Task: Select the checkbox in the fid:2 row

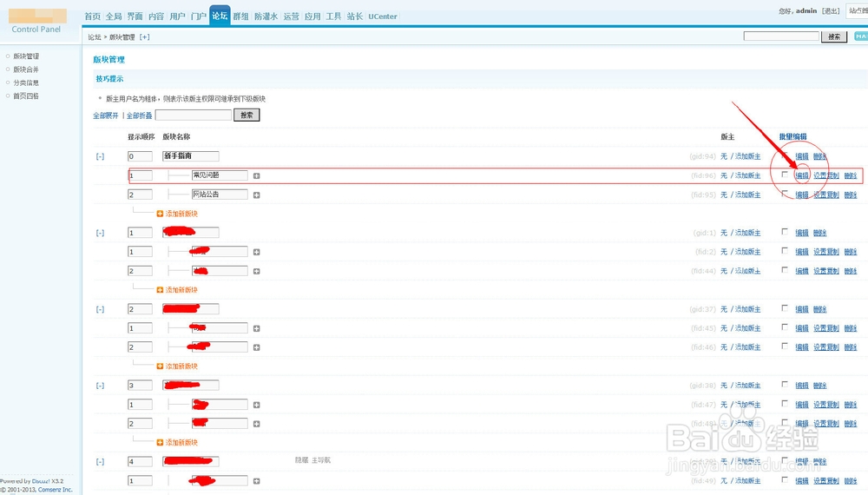Action: 785,251
